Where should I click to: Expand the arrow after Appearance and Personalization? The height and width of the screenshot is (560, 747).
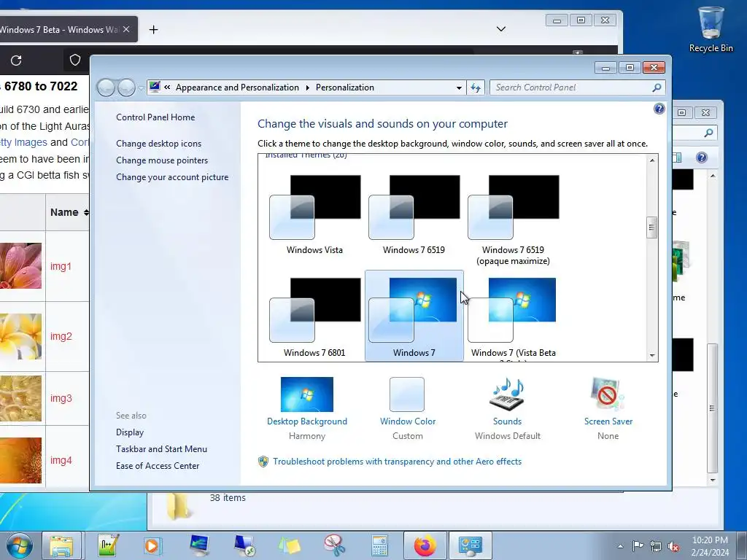coord(307,87)
